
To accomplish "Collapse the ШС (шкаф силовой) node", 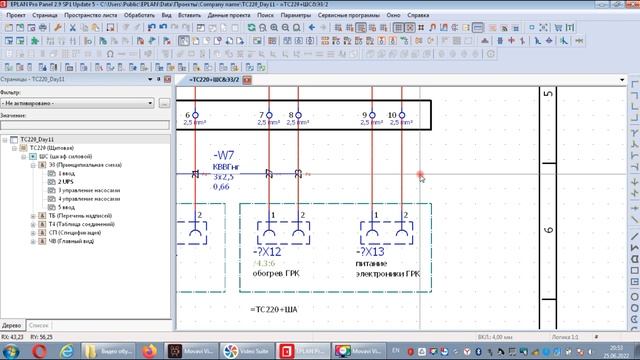I will click(x=24, y=157).
